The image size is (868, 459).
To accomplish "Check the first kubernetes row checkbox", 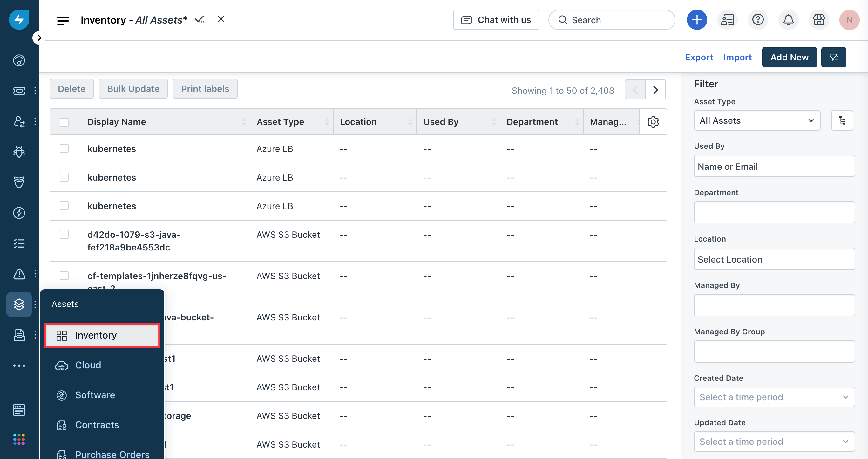I will click(x=64, y=149).
